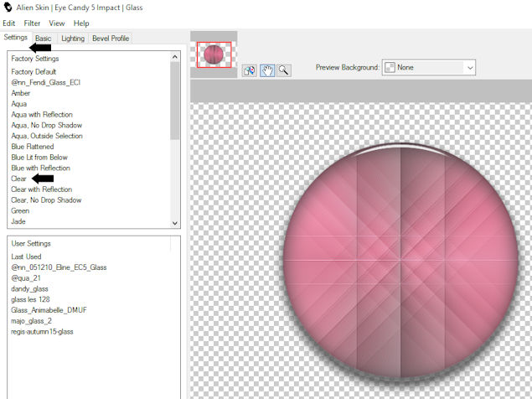532x399 pixels.
Task: Choose the Aqua with Reflection preset
Action: tap(42, 115)
